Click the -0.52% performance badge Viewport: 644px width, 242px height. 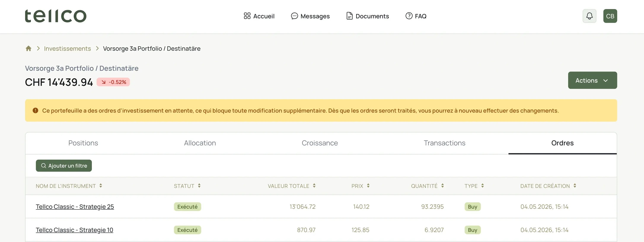pyautogui.click(x=113, y=82)
